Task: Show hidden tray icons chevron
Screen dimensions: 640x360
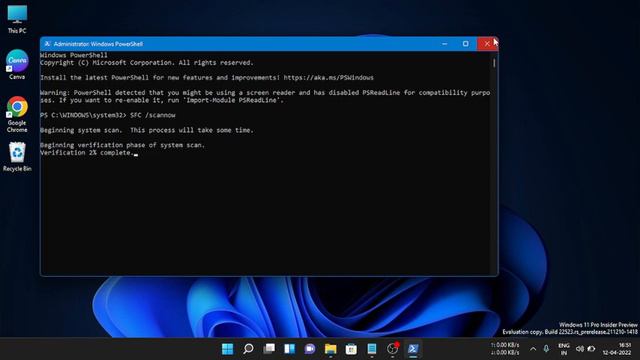Action: [x=533, y=349]
